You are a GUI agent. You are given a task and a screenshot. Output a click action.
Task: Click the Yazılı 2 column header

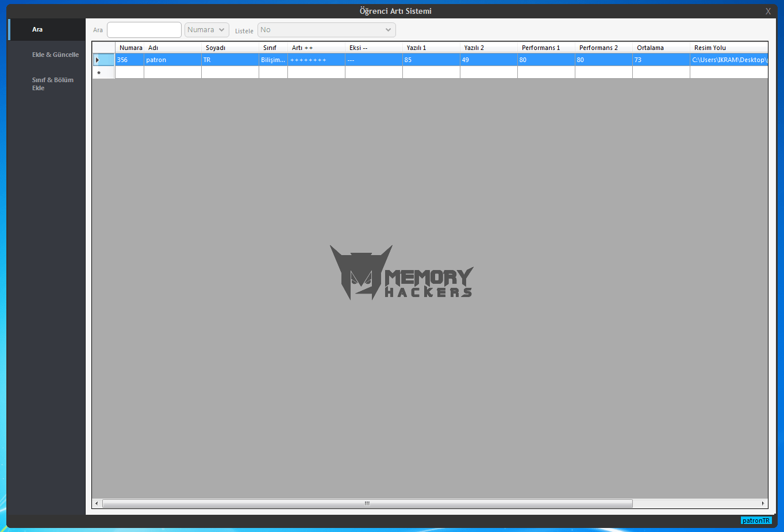[489, 48]
